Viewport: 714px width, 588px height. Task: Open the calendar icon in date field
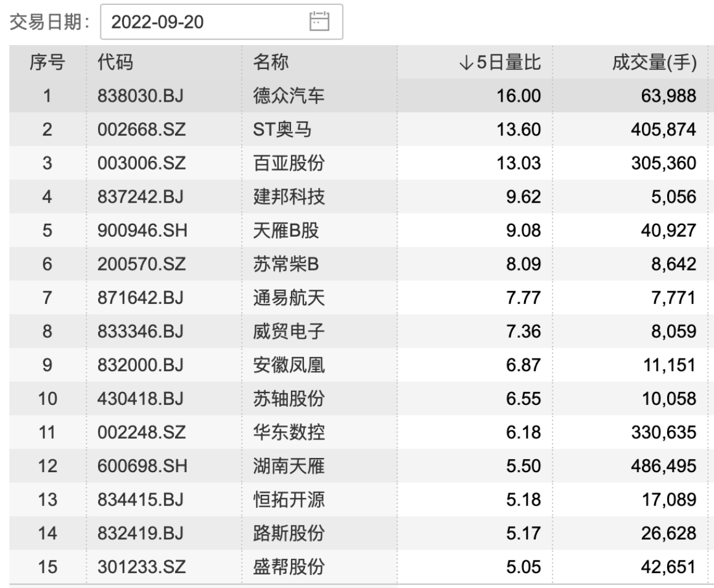point(319,22)
